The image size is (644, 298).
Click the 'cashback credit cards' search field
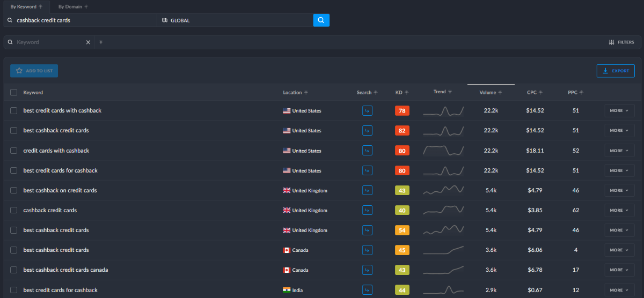(80, 20)
